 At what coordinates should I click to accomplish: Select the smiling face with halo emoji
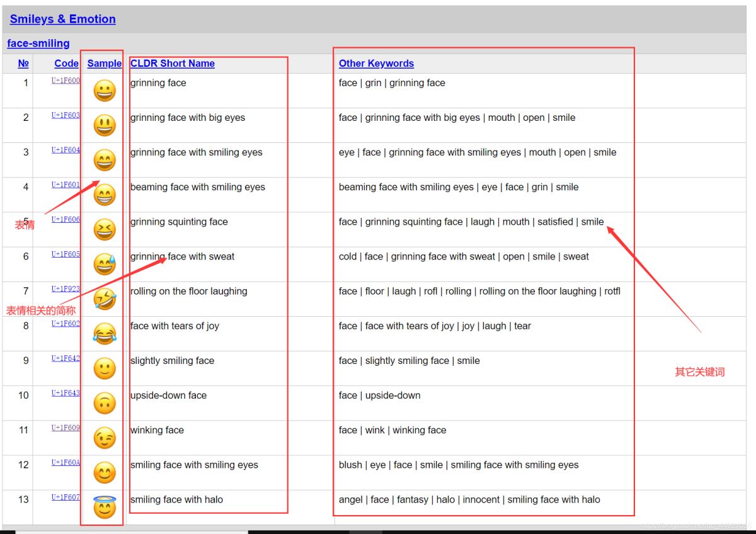tap(105, 507)
